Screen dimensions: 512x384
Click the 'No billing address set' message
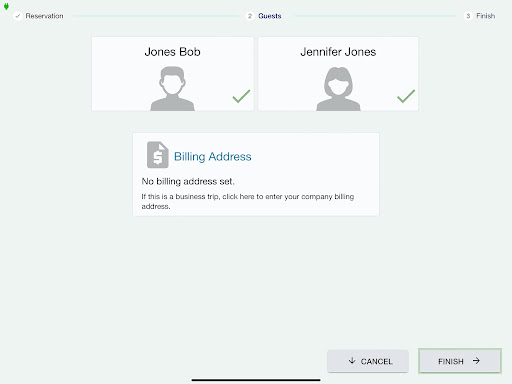188,181
